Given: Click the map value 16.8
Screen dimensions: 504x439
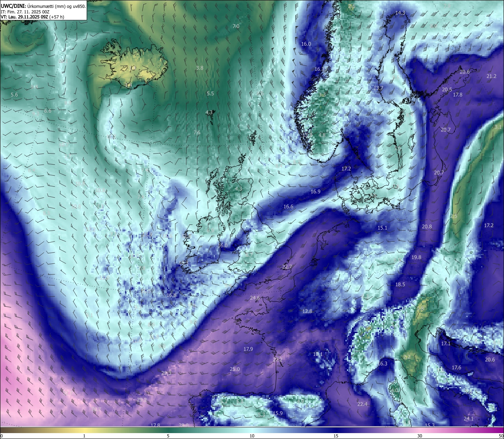Looking at the screenshot, I should tap(171, 295).
